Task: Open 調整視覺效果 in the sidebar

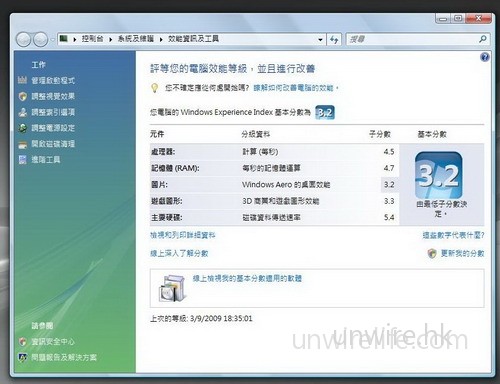Action: coord(53,96)
